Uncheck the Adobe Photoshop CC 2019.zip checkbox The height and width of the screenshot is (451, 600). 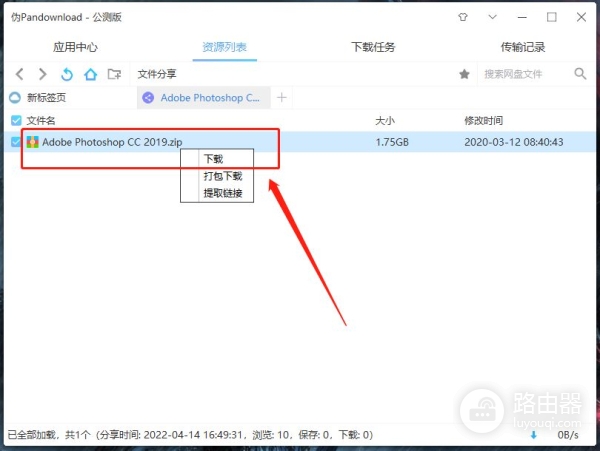pyautogui.click(x=16, y=142)
